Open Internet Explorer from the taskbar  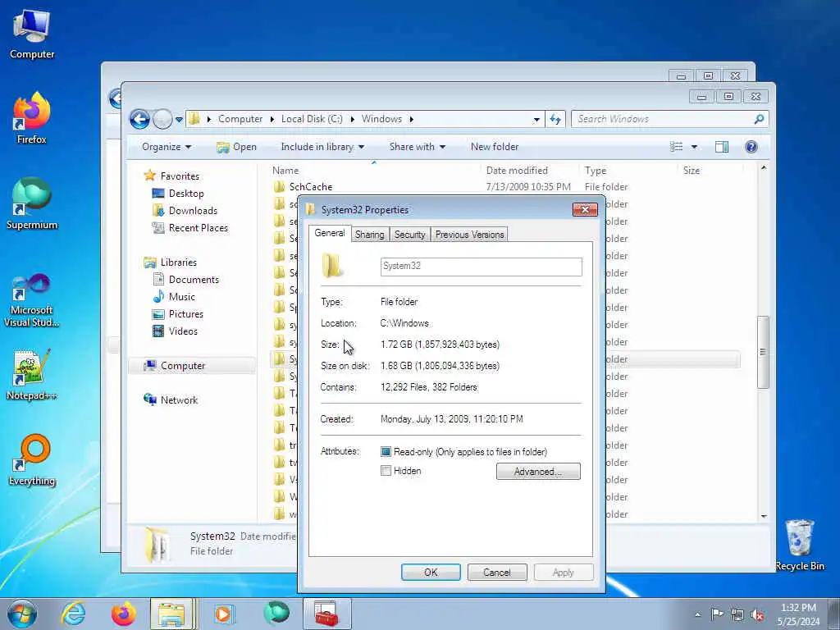click(72, 614)
